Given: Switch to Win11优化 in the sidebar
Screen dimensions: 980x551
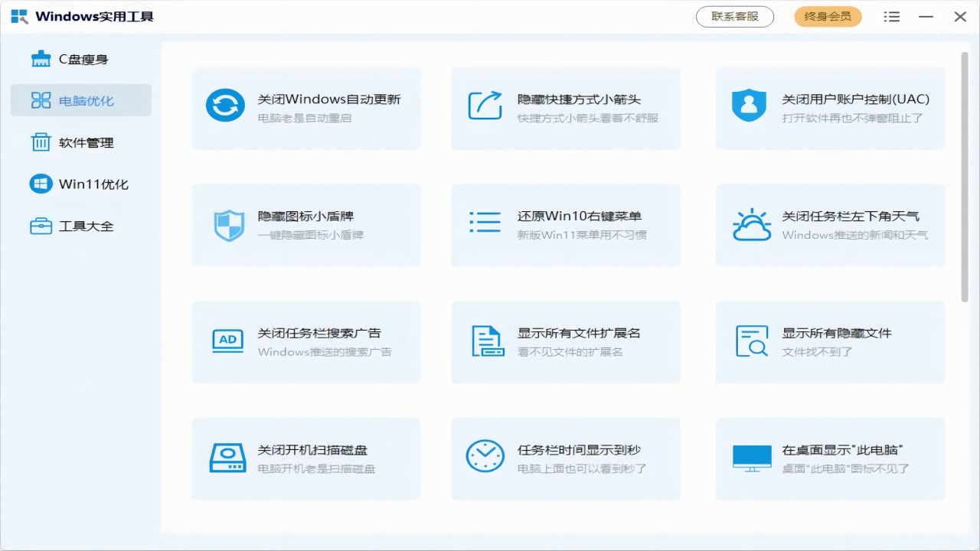Looking at the screenshot, I should click(80, 184).
